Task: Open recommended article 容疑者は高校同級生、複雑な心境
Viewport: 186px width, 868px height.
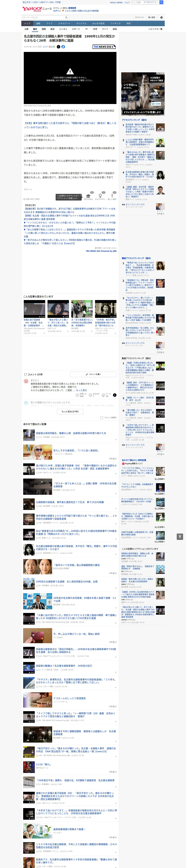Action: (71, 433)
